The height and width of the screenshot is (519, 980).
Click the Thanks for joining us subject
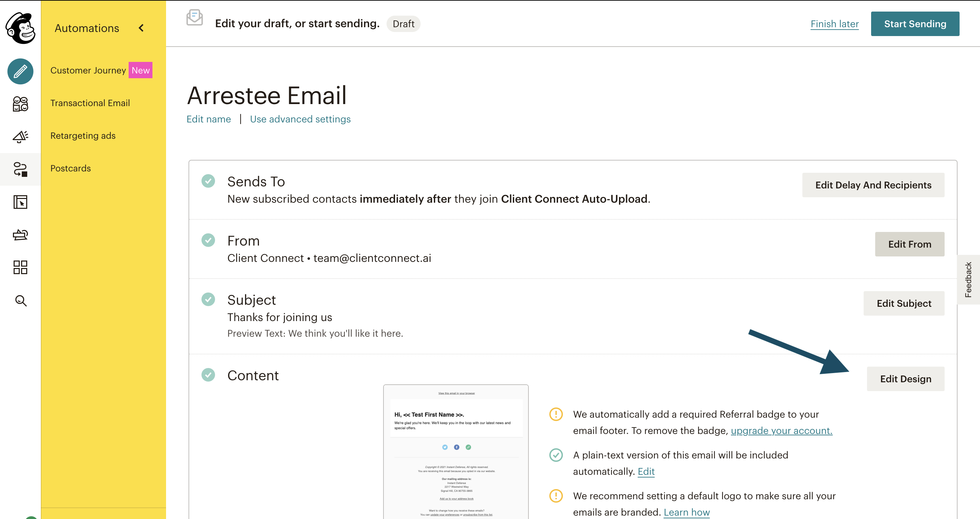(x=280, y=317)
